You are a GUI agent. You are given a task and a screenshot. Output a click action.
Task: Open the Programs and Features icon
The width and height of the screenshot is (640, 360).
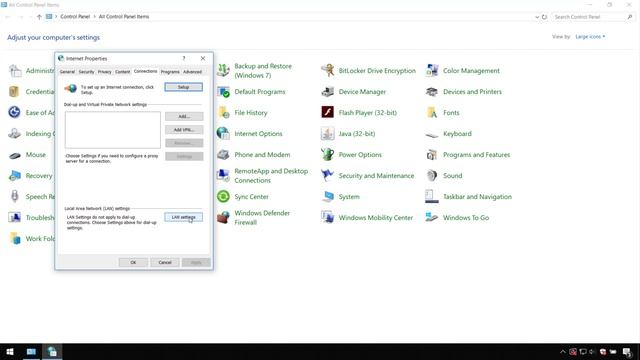click(432, 155)
